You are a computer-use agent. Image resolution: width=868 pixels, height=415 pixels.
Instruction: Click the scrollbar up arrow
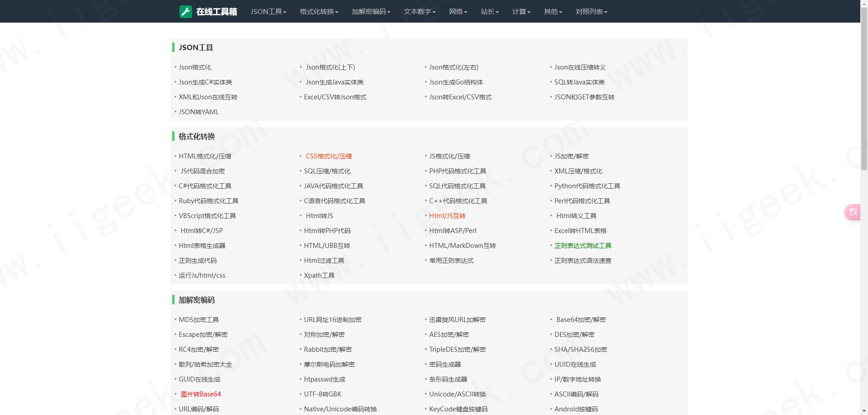(x=864, y=3)
